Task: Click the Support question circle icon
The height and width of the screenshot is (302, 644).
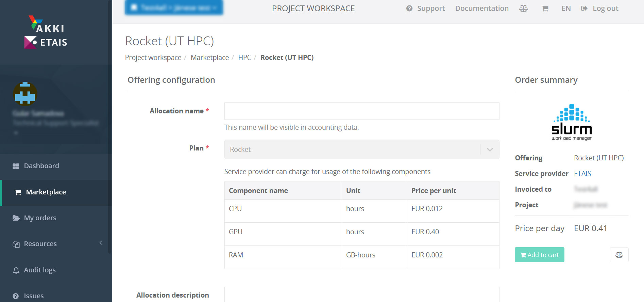Action: [409, 9]
